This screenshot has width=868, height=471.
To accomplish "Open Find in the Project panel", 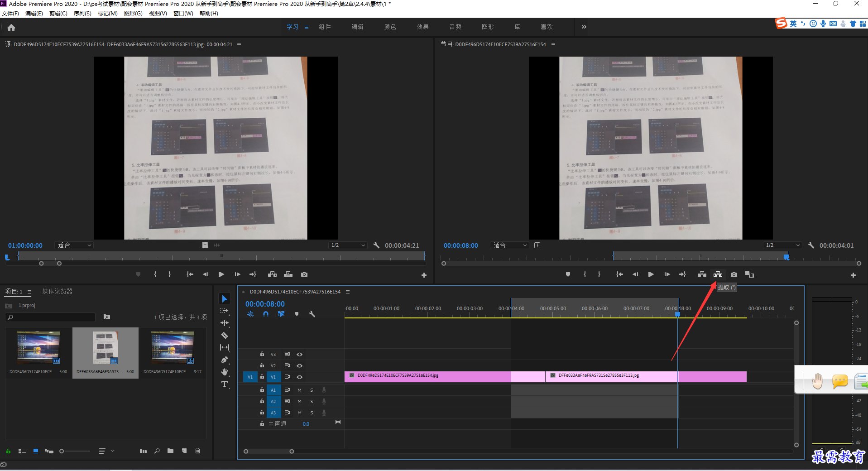I will [157, 451].
